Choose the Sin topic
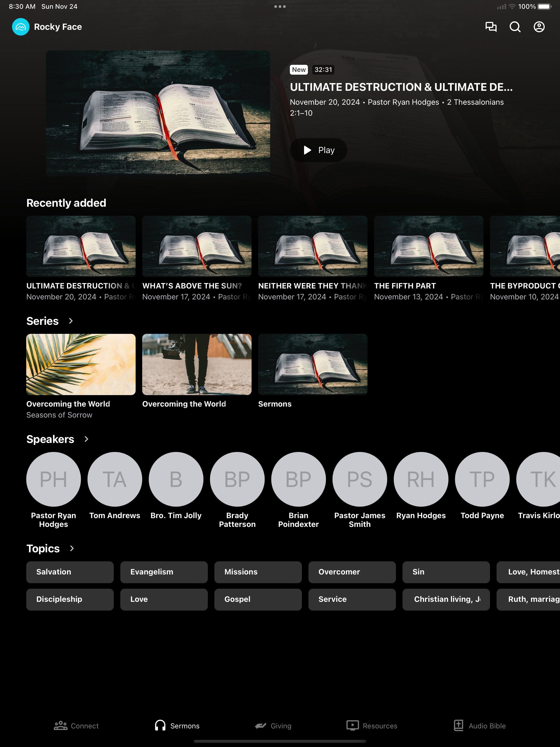The image size is (560, 747). click(446, 572)
